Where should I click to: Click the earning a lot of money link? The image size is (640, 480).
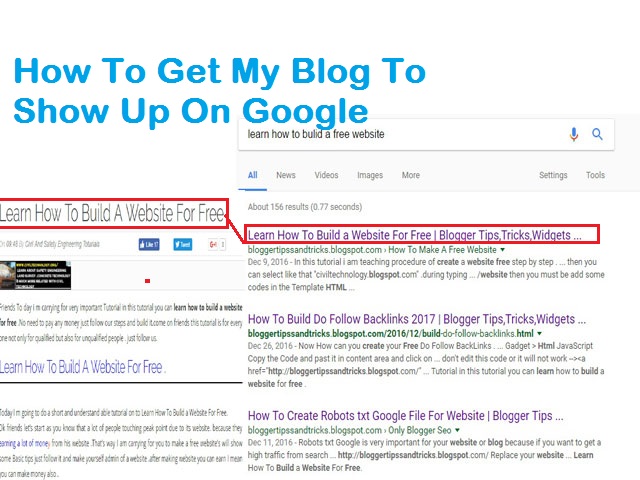coord(25,443)
